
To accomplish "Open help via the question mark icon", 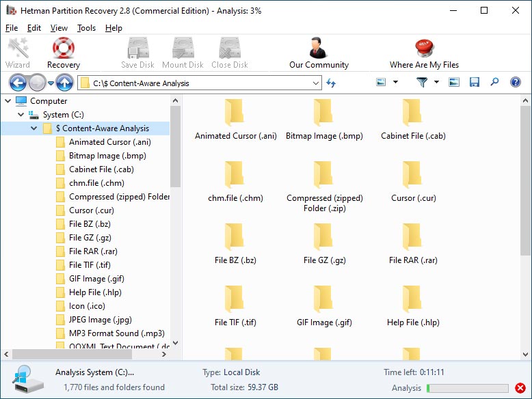I will coord(516,82).
